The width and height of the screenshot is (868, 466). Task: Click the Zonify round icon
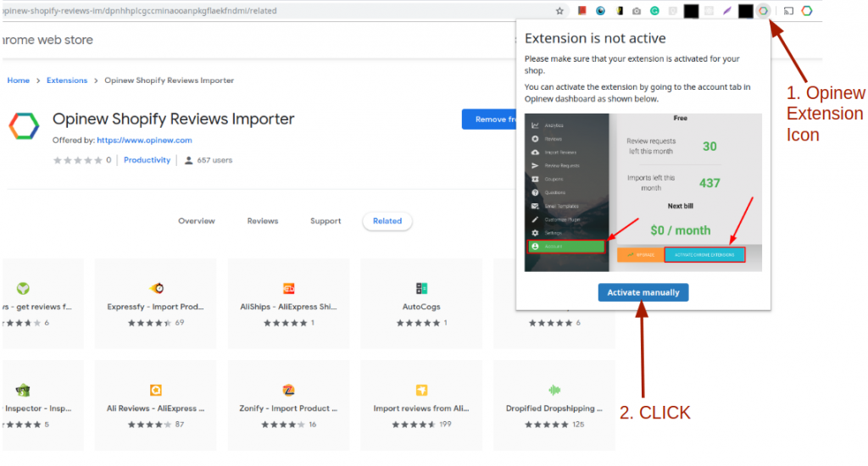click(x=288, y=391)
